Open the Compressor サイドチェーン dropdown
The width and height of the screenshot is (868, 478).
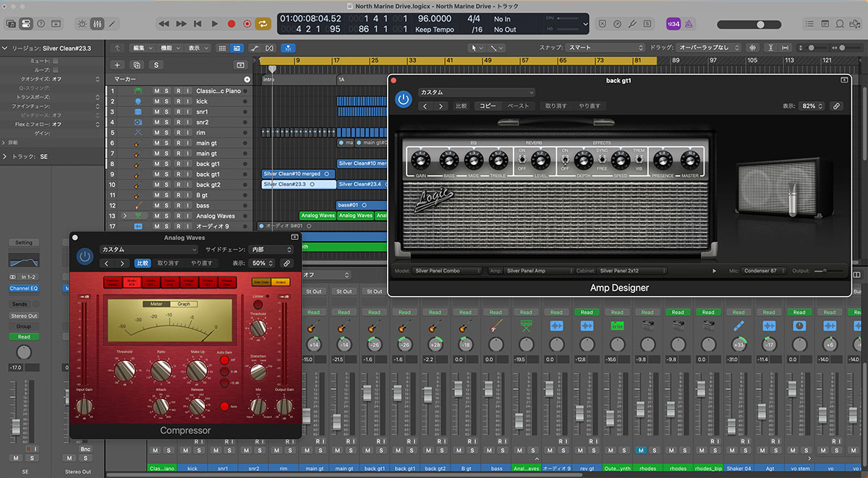click(x=271, y=249)
